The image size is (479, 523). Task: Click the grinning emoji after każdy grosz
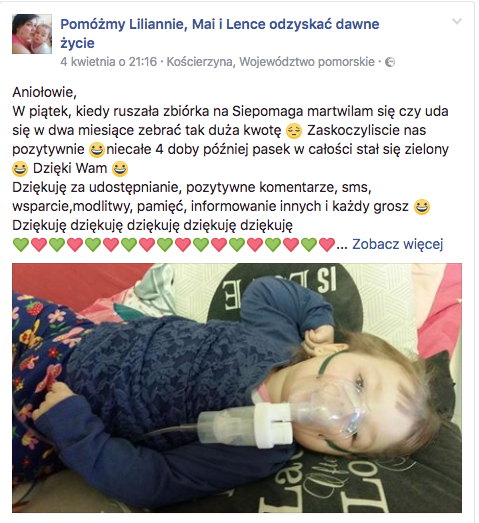pyautogui.click(x=422, y=207)
